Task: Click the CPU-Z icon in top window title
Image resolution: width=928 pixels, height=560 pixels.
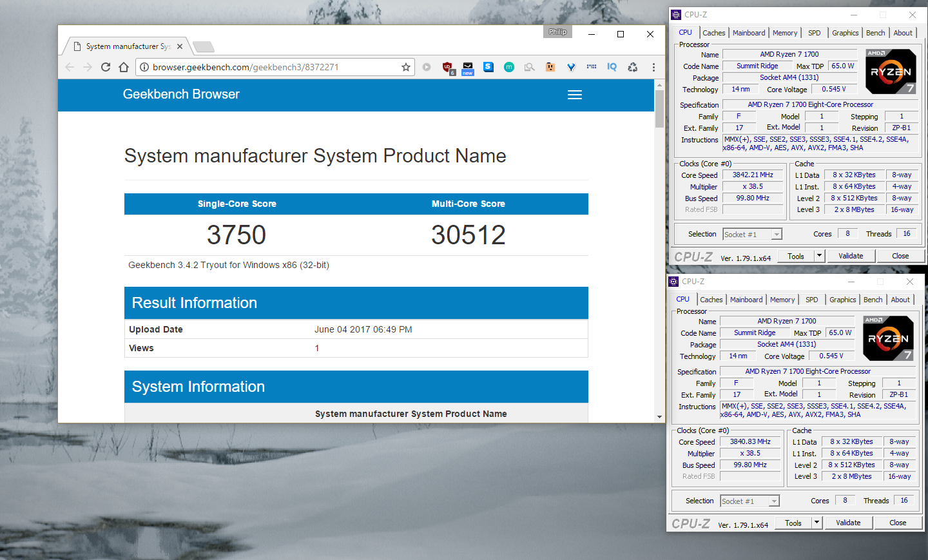Action: coord(676,15)
